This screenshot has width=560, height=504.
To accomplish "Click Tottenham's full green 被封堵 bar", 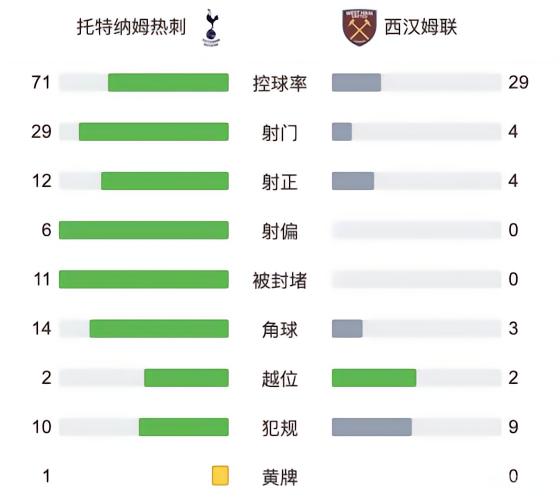I will (x=144, y=279).
